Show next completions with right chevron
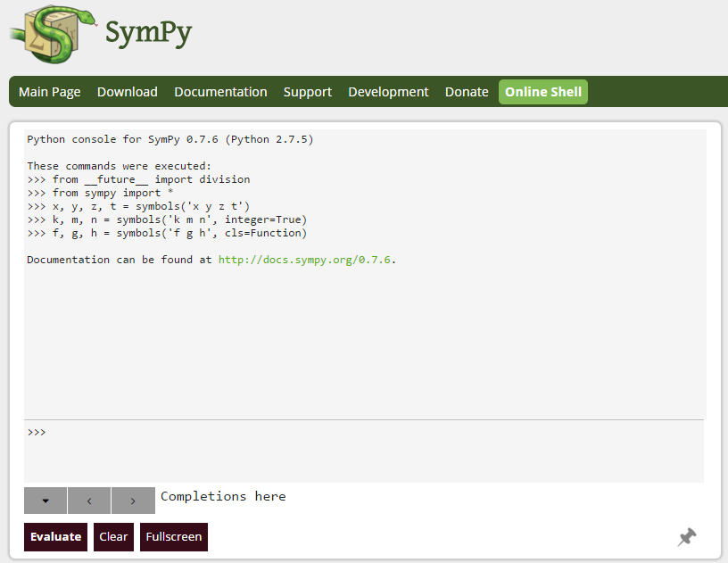728x563 pixels. [133, 501]
